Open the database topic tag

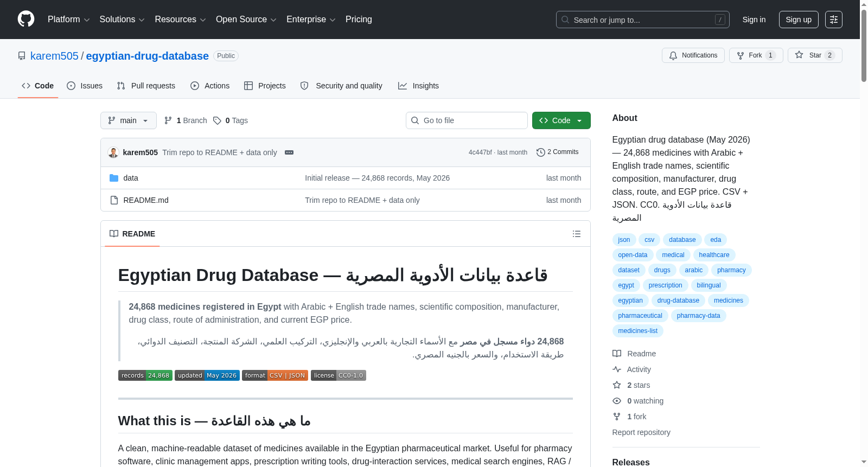pos(682,240)
